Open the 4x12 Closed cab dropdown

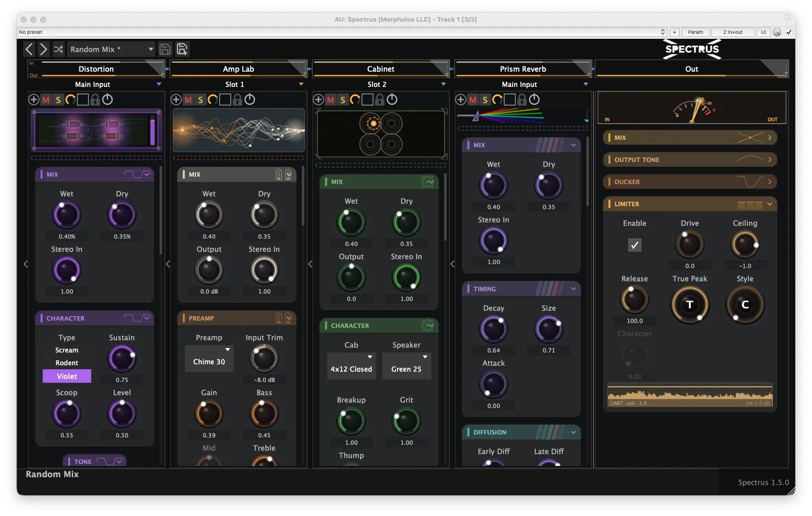pyautogui.click(x=351, y=366)
